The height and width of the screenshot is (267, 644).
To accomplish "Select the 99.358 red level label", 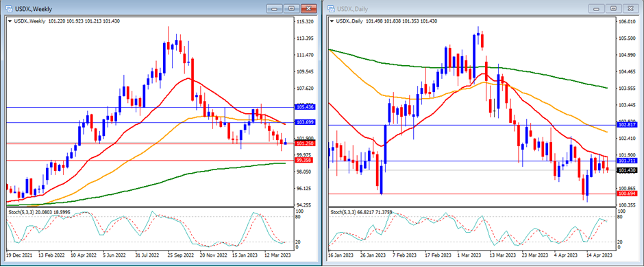I will click(x=305, y=161).
